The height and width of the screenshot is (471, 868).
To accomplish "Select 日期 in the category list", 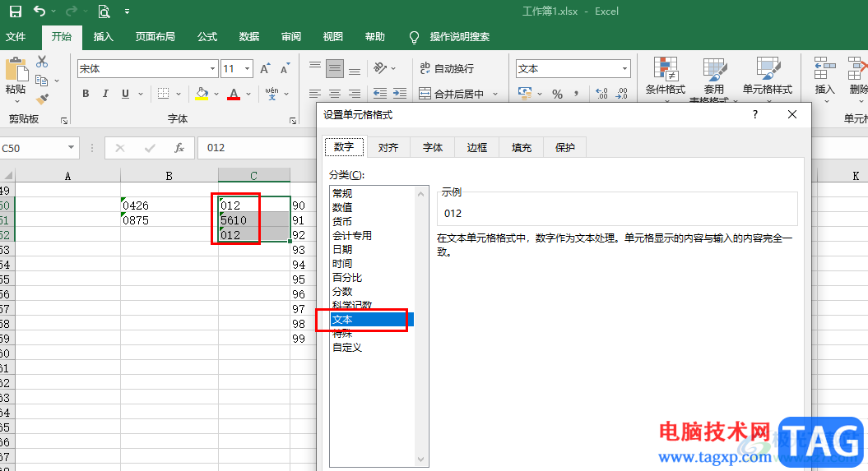I will click(371, 249).
